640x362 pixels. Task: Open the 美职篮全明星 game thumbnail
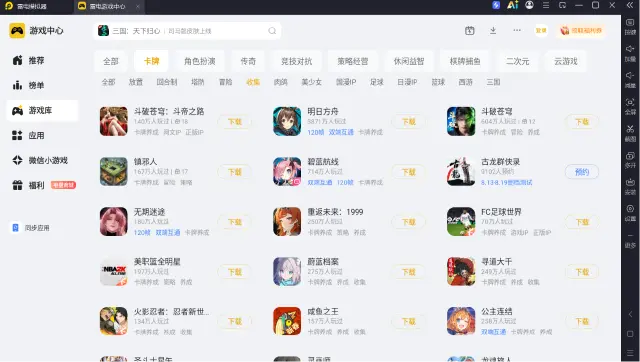click(113, 271)
